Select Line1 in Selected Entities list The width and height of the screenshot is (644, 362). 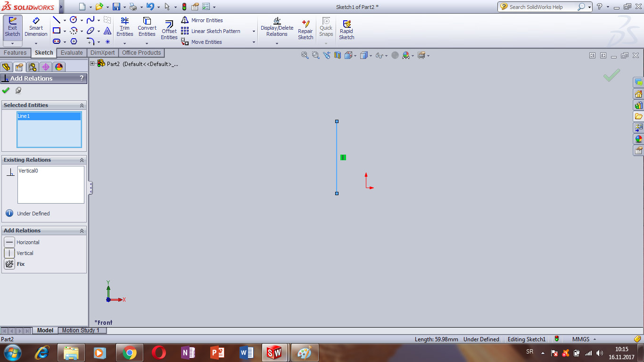tap(49, 116)
